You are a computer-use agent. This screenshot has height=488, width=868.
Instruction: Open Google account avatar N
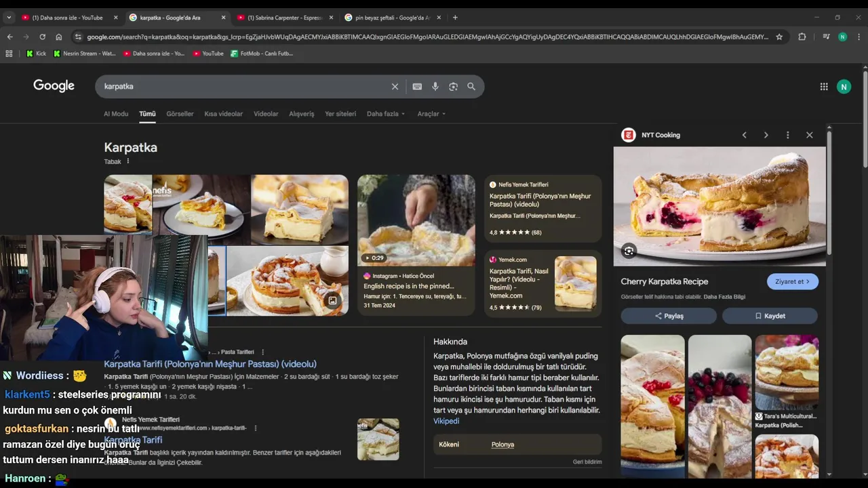coord(844,86)
